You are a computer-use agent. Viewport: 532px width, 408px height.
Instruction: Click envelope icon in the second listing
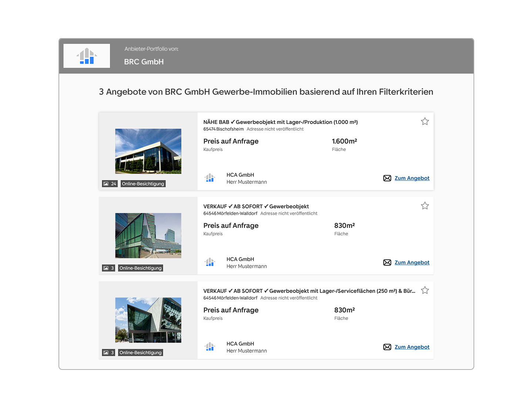point(387,263)
